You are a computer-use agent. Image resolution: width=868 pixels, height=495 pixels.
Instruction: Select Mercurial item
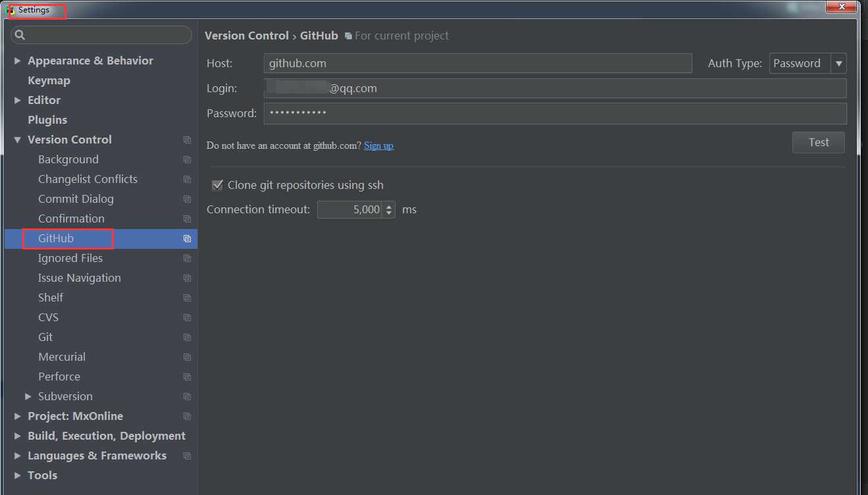coord(62,357)
